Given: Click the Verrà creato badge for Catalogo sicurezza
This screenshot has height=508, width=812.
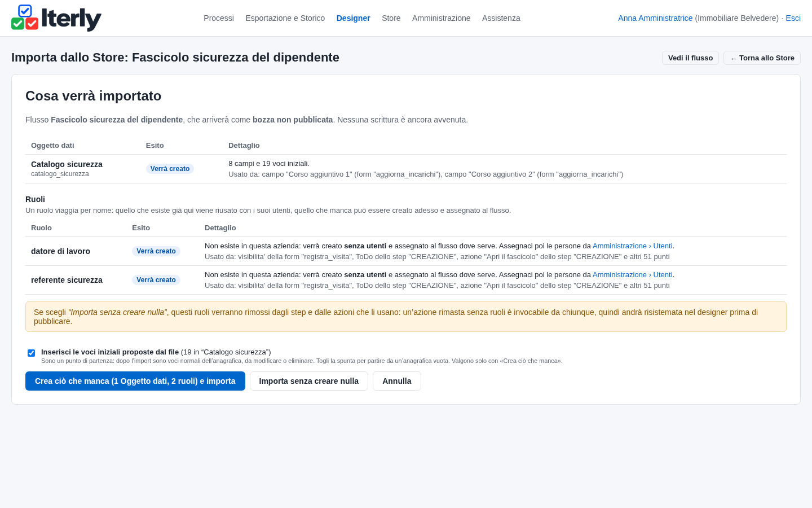Looking at the screenshot, I should pyautogui.click(x=170, y=169).
